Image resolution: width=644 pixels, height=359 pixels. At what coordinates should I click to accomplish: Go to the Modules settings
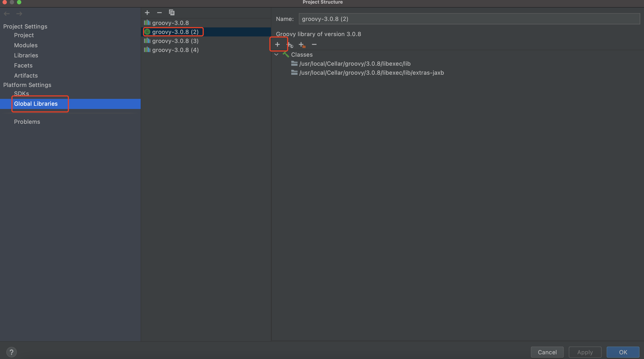click(26, 45)
